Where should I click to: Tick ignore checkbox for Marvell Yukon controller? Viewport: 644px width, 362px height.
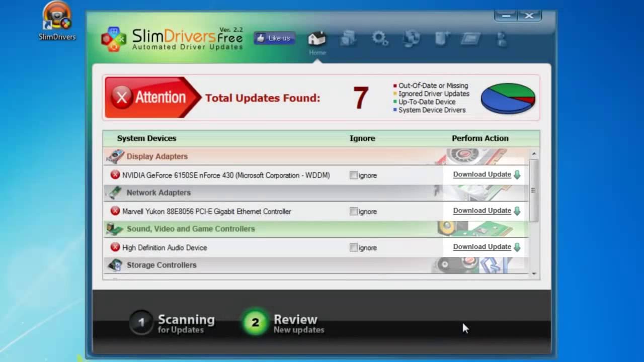[354, 212]
